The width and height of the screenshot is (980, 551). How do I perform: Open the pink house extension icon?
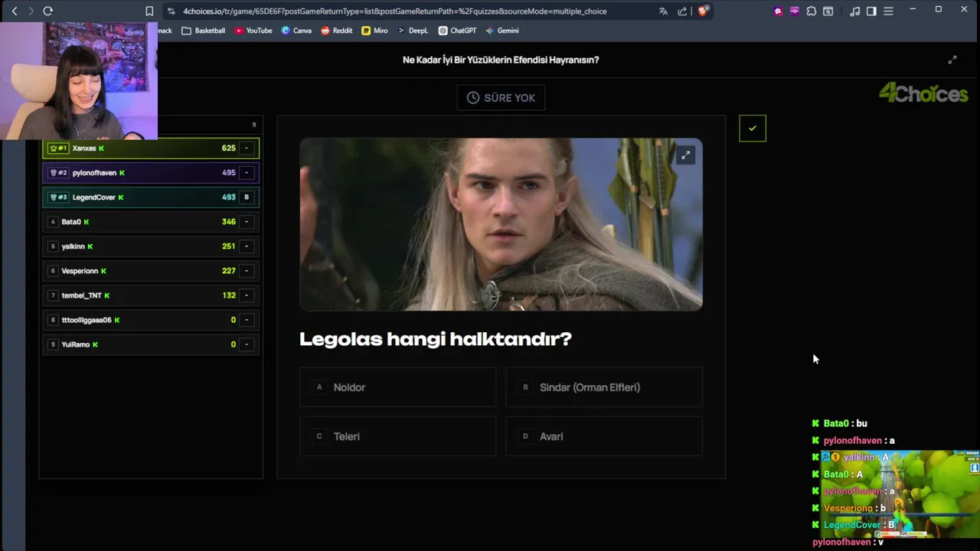tap(778, 11)
